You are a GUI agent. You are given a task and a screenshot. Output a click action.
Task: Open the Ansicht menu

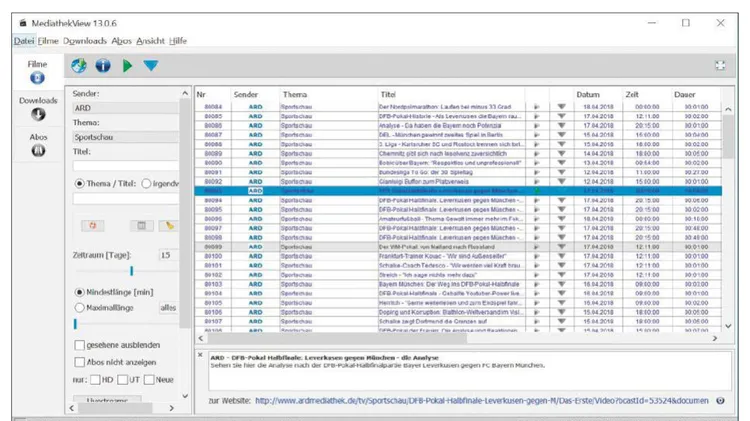(150, 41)
